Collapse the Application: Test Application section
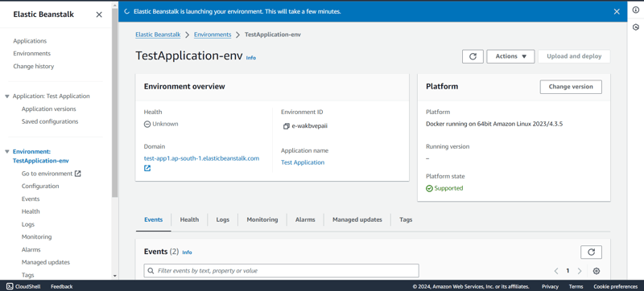 click(7, 96)
